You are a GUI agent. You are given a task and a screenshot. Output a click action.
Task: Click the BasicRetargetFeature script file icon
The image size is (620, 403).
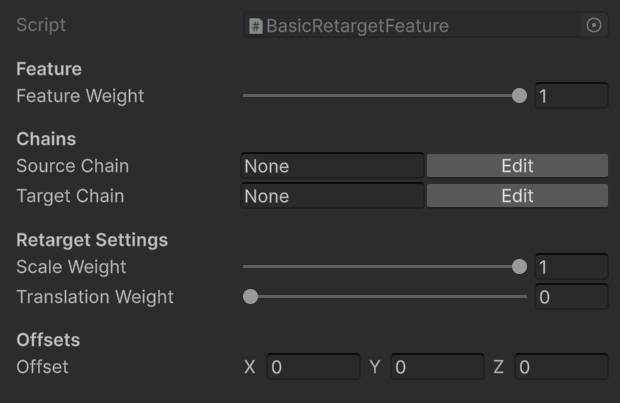pyautogui.click(x=256, y=26)
